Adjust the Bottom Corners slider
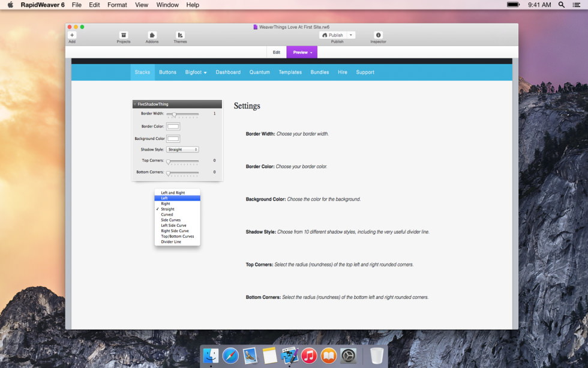The height and width of the screenshot is (368, 588). click(x=182, y=173)
